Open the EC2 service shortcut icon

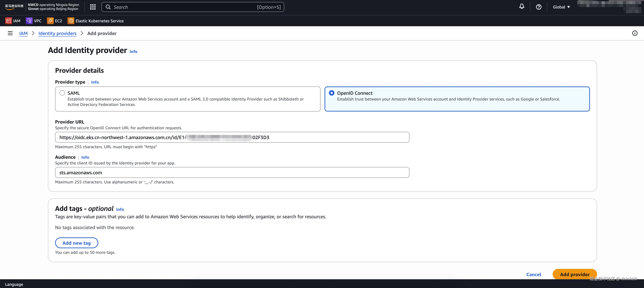coord(50,21)
